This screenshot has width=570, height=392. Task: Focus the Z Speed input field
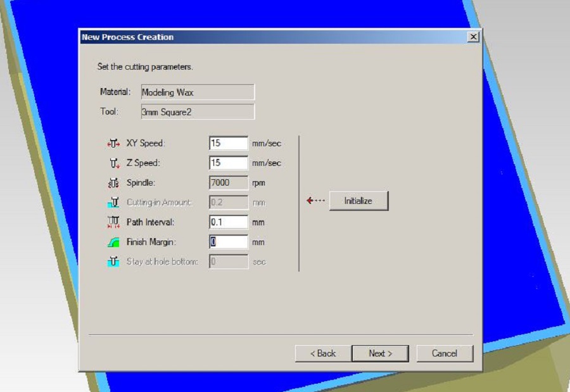(229, 163)
